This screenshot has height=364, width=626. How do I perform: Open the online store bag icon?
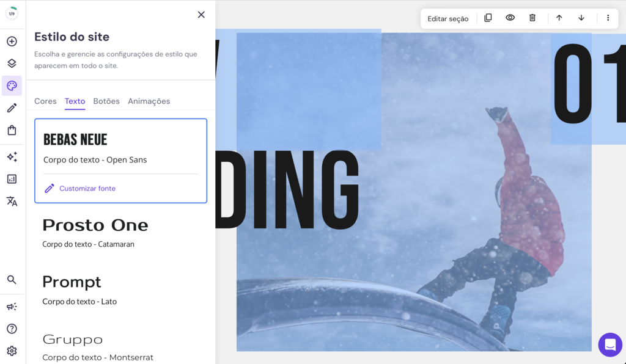click(x=12, y=129)
